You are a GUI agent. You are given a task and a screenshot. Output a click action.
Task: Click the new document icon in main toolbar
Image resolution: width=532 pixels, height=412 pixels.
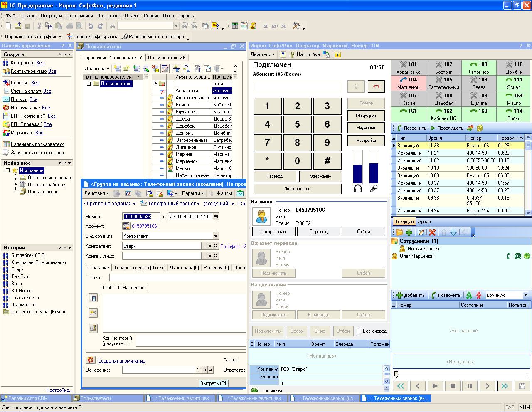click(x=8, y=26)
